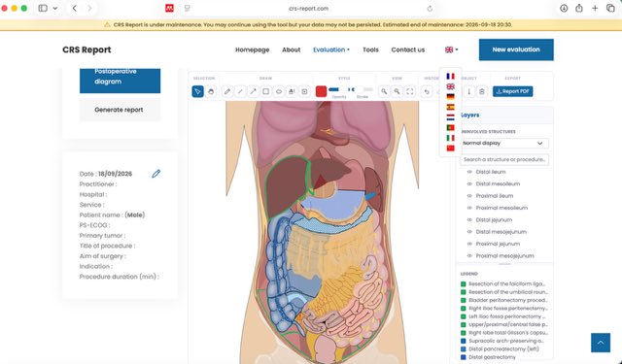
Task: Toggle visibility of Proximal mesojejunum
Action: 469,255
